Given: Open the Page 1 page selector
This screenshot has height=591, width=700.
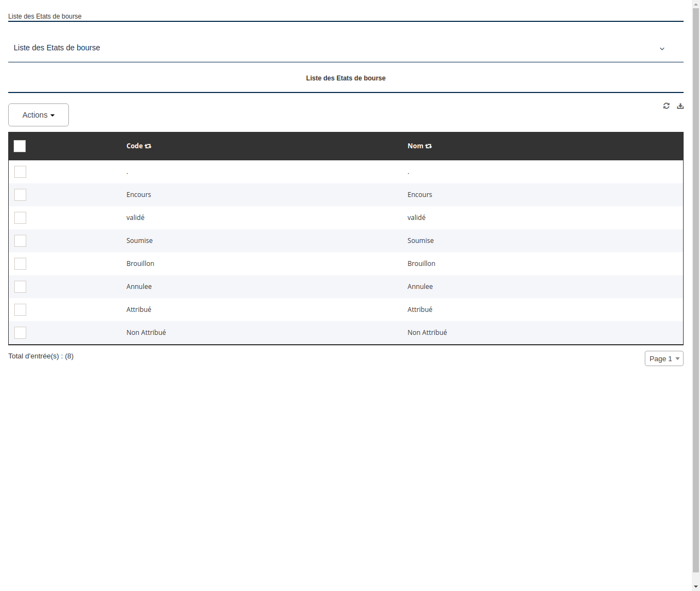Looking at the screenshot, I should coord(664,358).
